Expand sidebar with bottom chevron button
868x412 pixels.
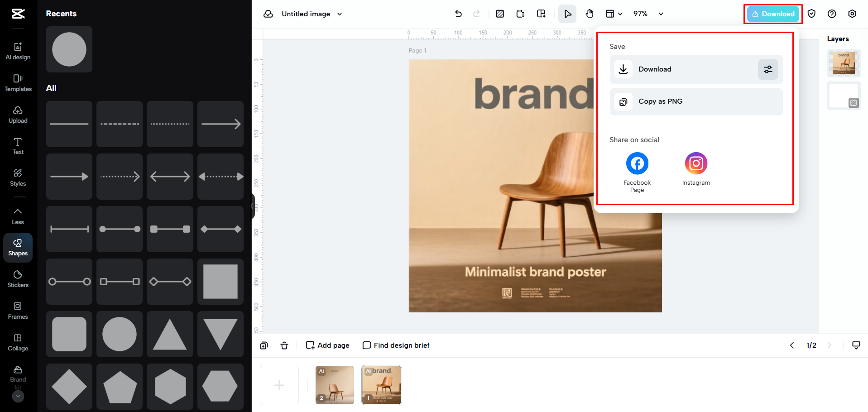pos(18,396)
